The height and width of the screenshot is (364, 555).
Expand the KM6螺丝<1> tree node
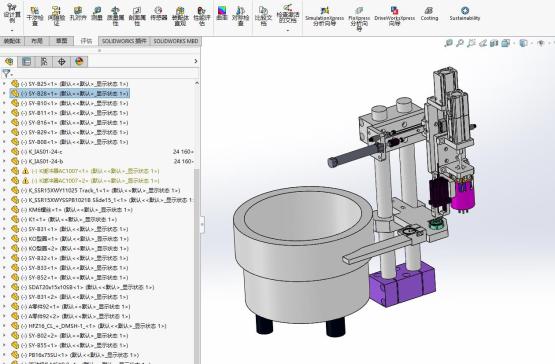coord(4,210)
